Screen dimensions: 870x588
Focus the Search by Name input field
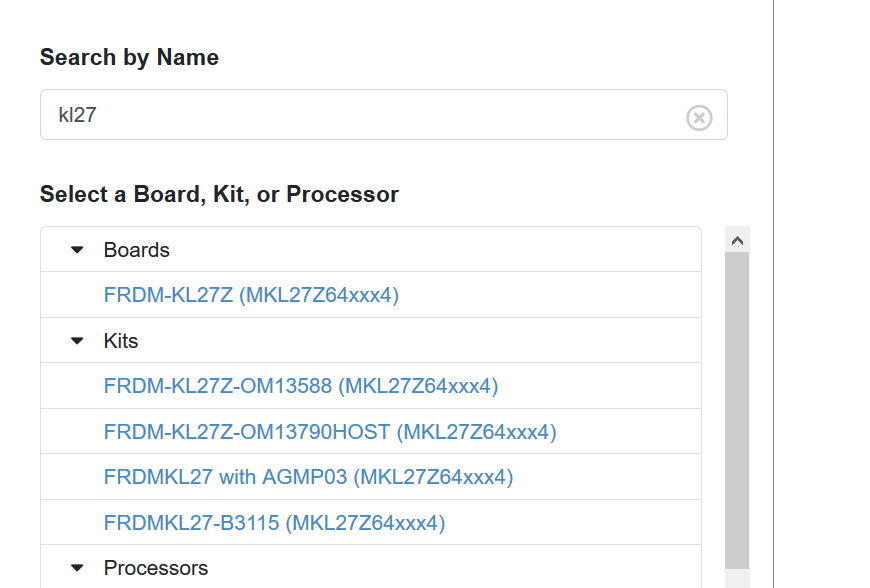360,115
